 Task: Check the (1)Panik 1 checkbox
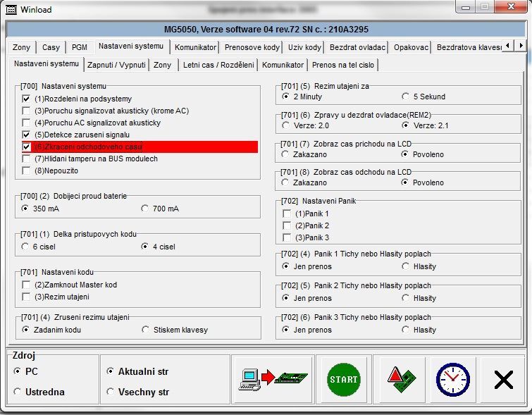click(287, 213)
